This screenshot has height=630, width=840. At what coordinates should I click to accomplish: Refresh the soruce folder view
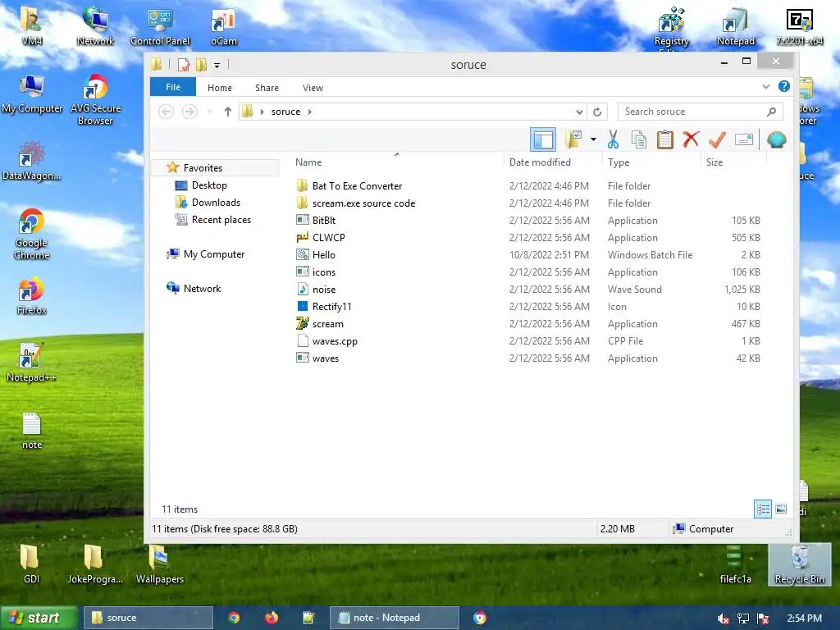pyautogui.click(x=597, y=112)
